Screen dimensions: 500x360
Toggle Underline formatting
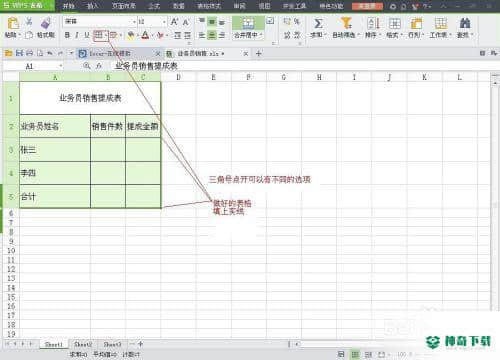click(x=87, y=35)
